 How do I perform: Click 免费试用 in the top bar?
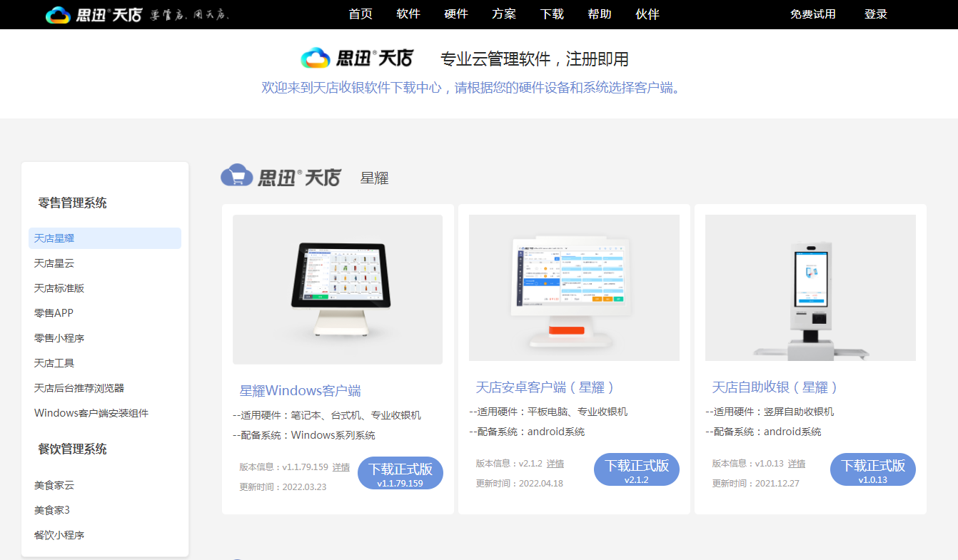(812, 14)
